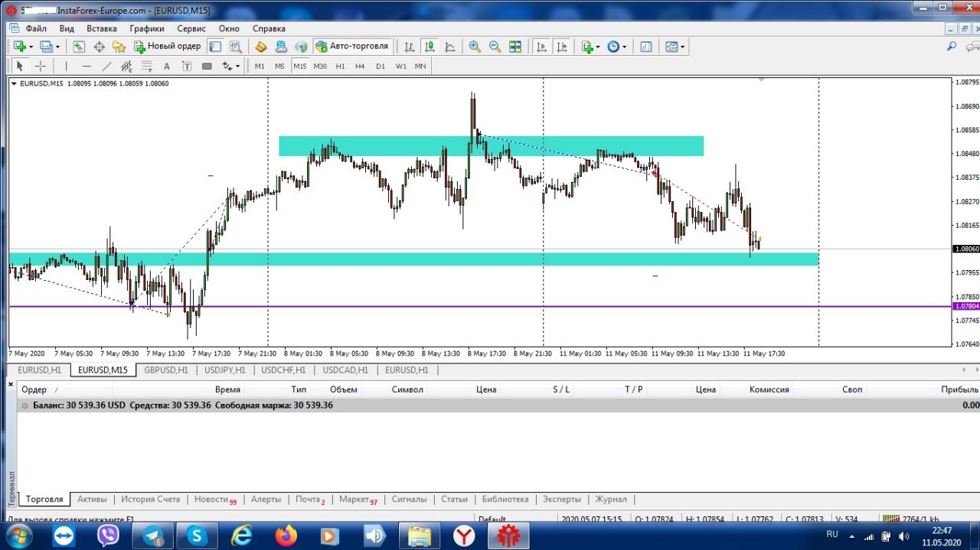Screen dimensions: 980x550
Task: Open the Navigator folder-star icon
Action: (x=119, y=47)
